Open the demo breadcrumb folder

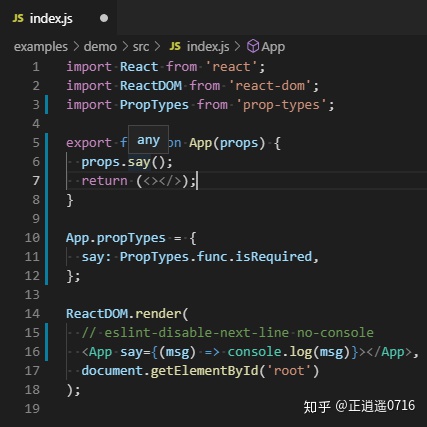point(100,47)
